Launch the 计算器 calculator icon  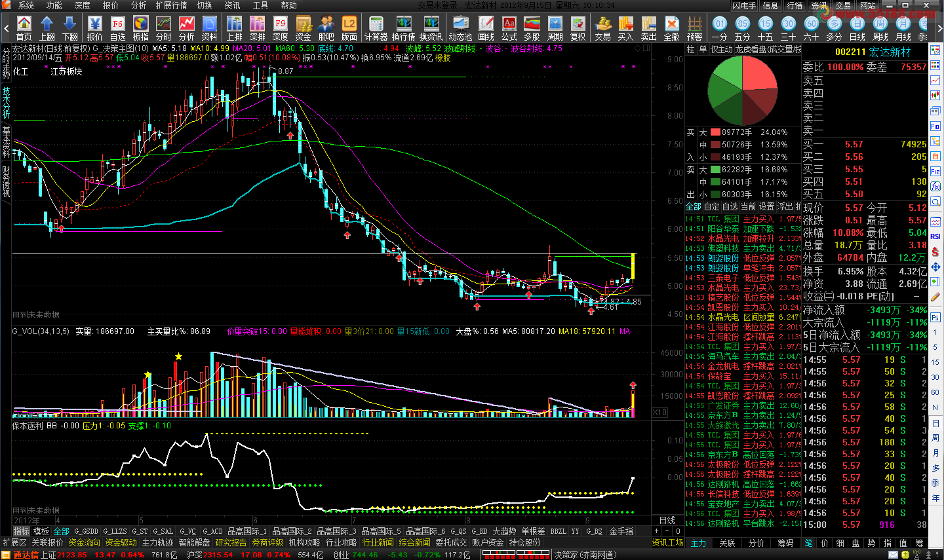(x=376, y=29)
